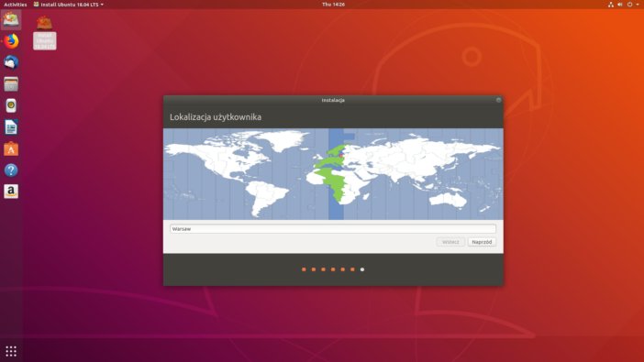The image size is (644, 362).
Task: Select the Ubuntu installer dock icon
Action: 11,19
